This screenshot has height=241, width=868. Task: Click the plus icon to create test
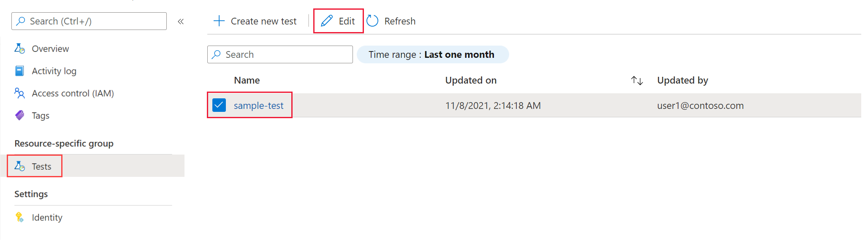tap(219, 21)
